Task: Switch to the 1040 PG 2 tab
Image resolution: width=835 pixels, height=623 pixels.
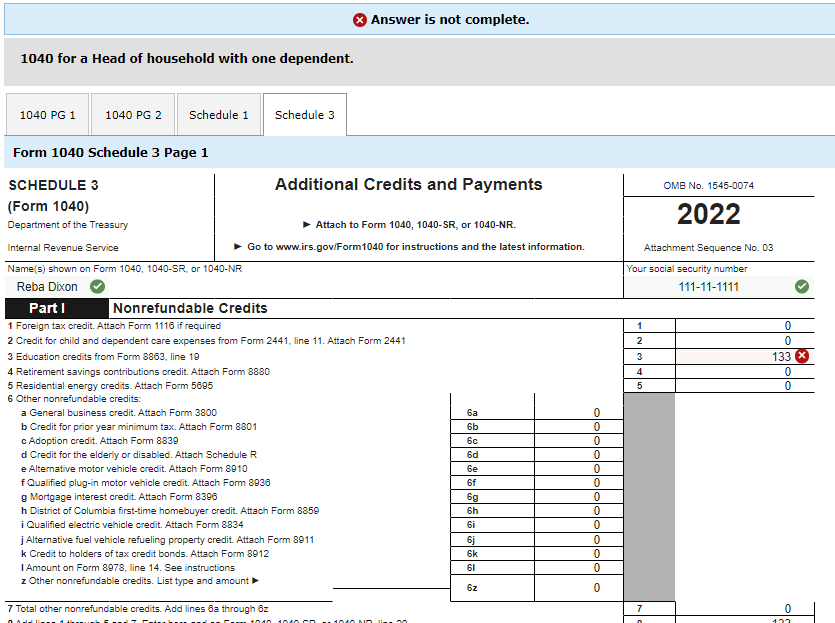Action: tap(133, 114)
